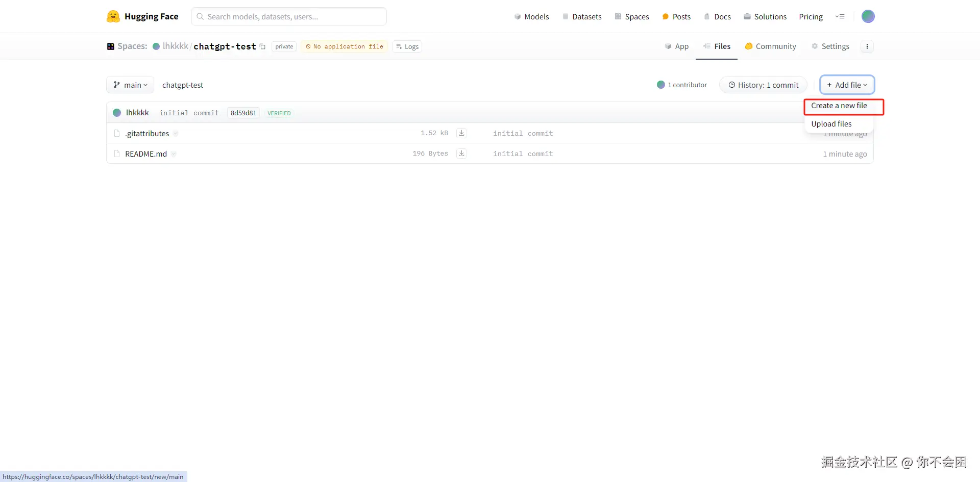The width and height of the screenshot is (980, 482).
Task: Click the lhkkkk author name in the commit row
Action: 137,113
